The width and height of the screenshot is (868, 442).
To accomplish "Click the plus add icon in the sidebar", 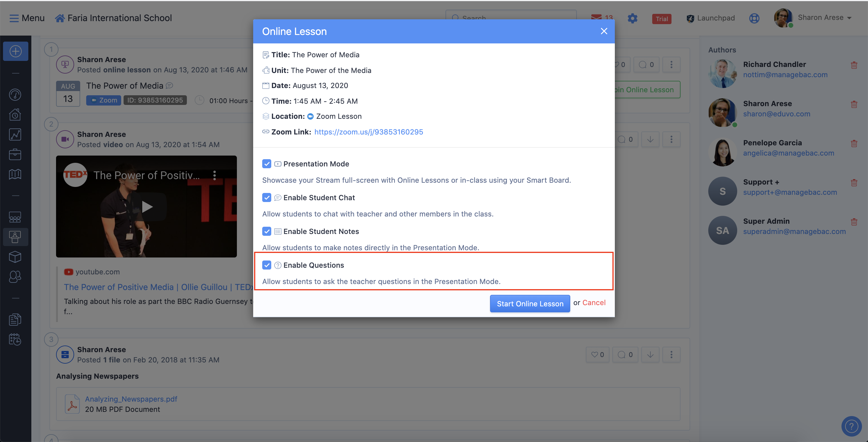I will coord(15,52).
